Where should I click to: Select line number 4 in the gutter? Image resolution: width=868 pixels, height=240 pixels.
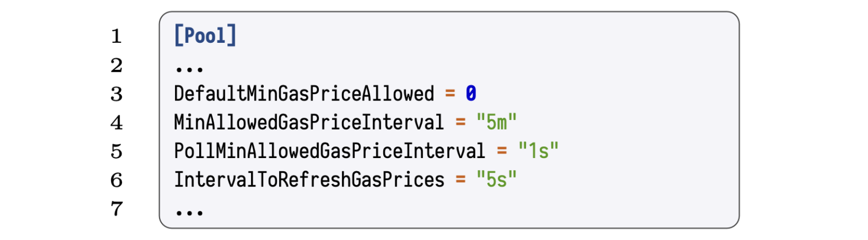116,123
